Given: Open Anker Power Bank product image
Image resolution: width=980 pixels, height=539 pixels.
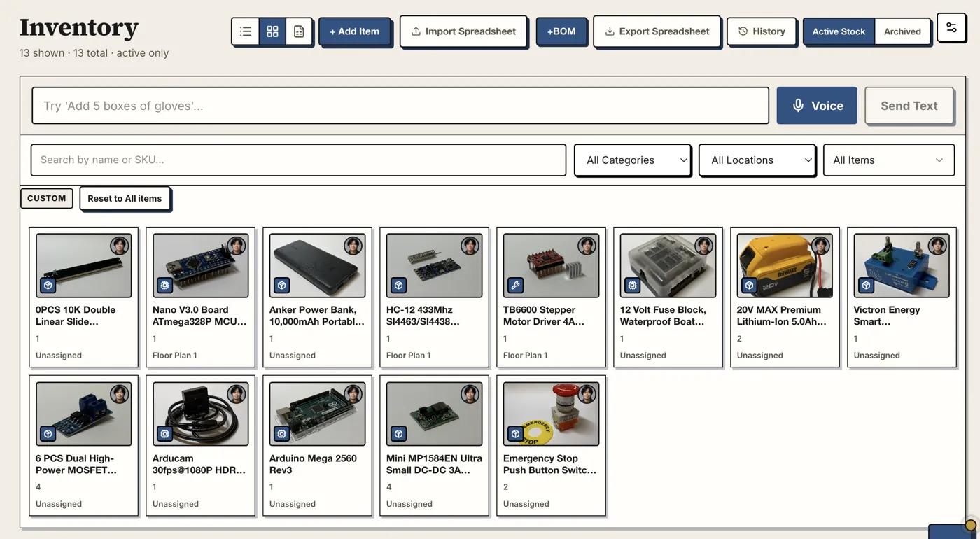Looking at the screenshot, I should [317, 265].
